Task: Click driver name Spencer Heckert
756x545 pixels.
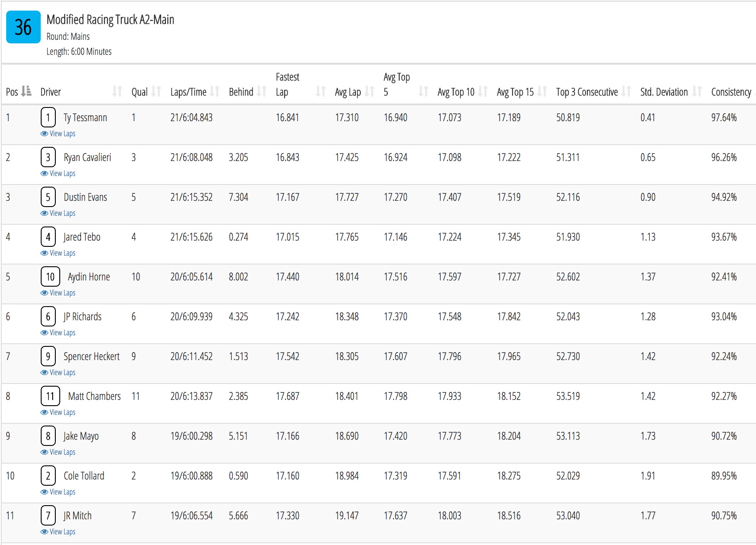Action: click(x=92, y=357)
